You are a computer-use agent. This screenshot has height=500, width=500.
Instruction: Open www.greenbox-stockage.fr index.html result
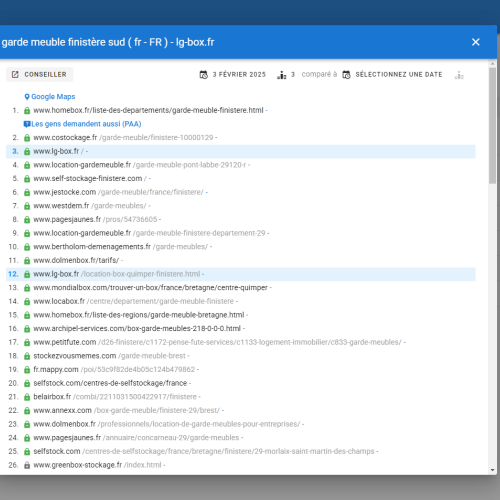click(97, 465)
